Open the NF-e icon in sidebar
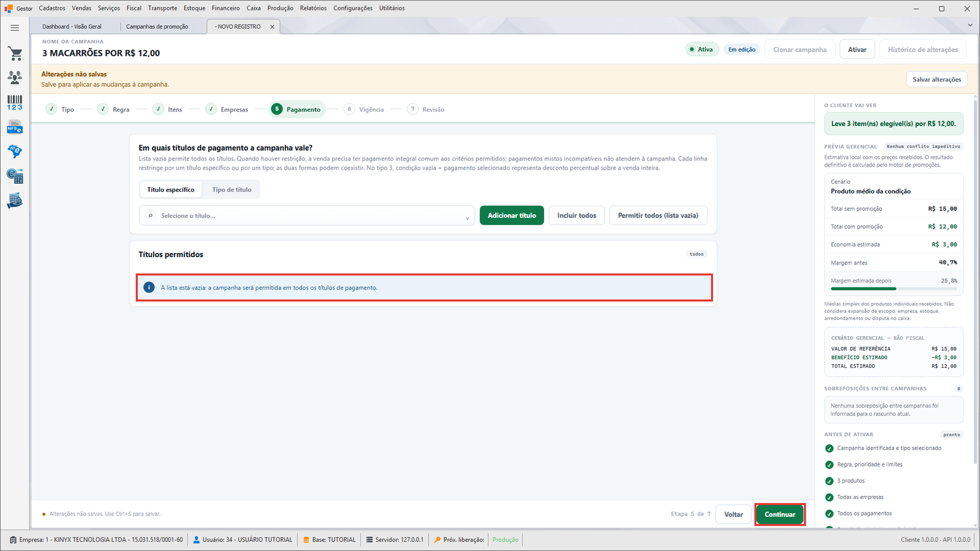 [15, 151]
